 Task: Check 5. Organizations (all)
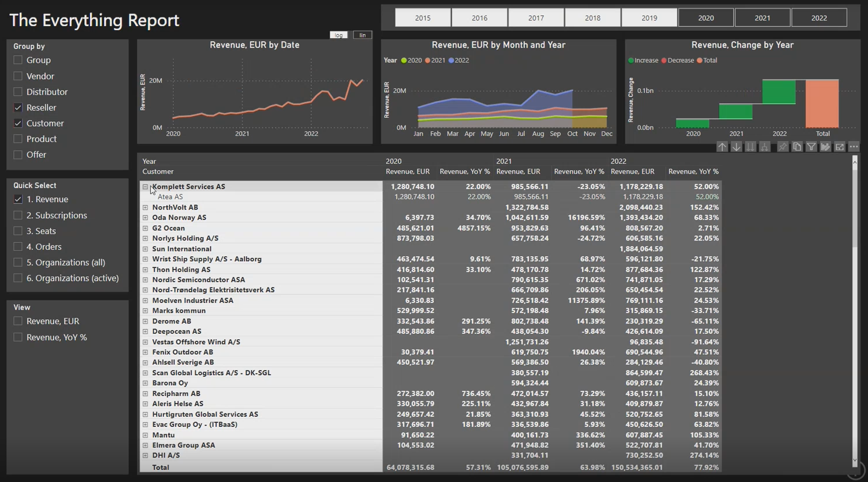tap(18, 262)
